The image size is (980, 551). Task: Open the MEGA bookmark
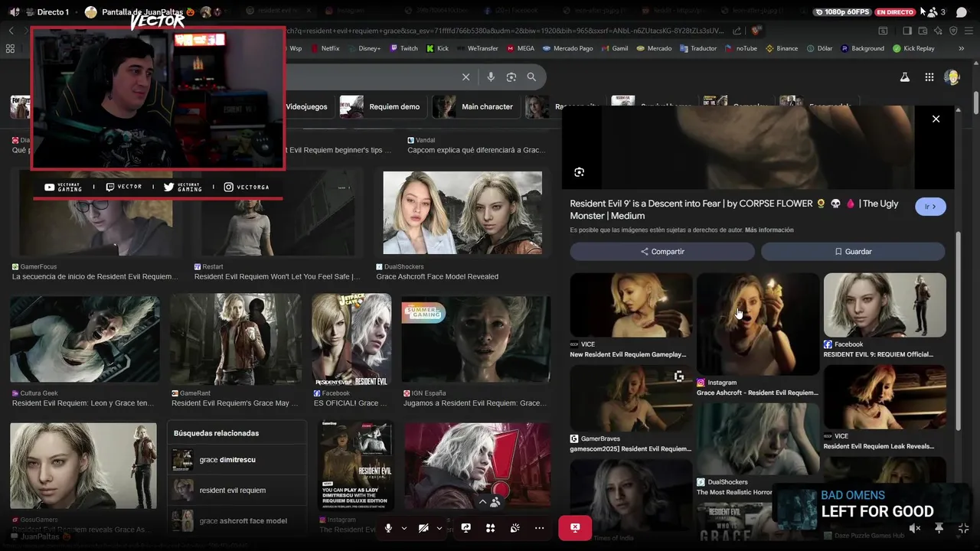coord(521,48)
